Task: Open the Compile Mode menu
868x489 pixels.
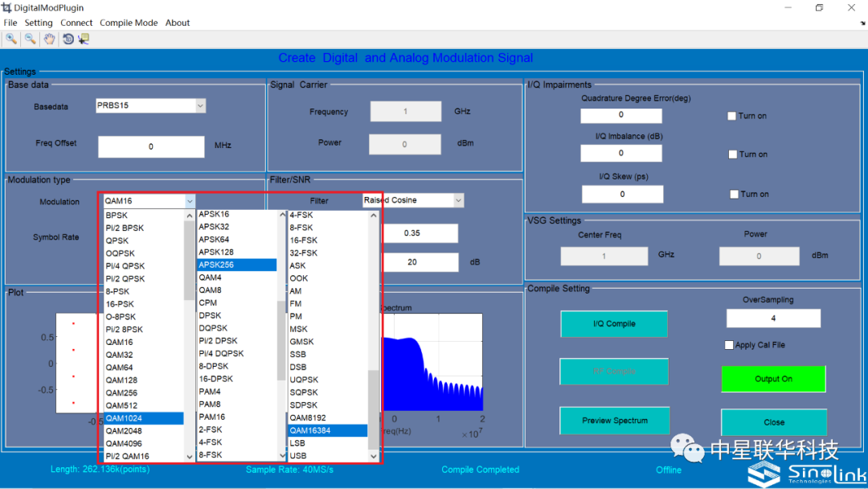Action: 129,23
